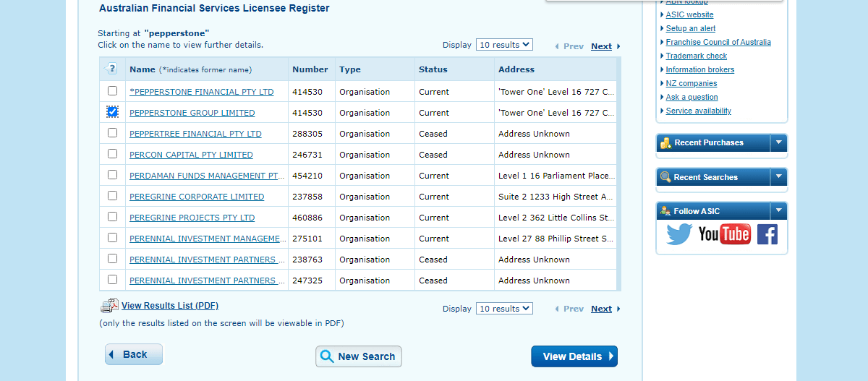This screenshot has height=381, width=868.
Task: Click the Number column header
Action: coord(310,69)
